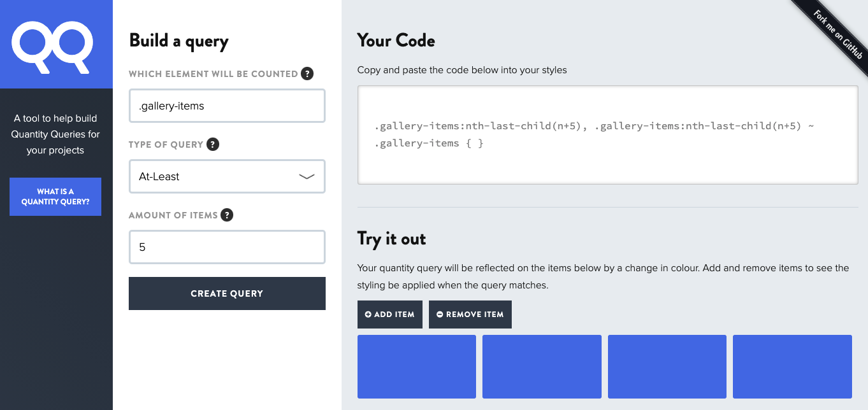868x410 pixels.
Task: Show help for Amount of Items
Action: 227,215
